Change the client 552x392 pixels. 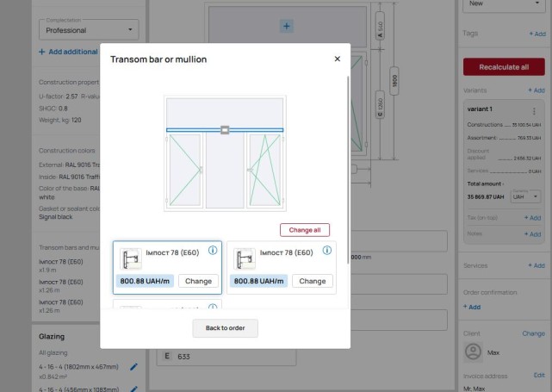point(533,333)
